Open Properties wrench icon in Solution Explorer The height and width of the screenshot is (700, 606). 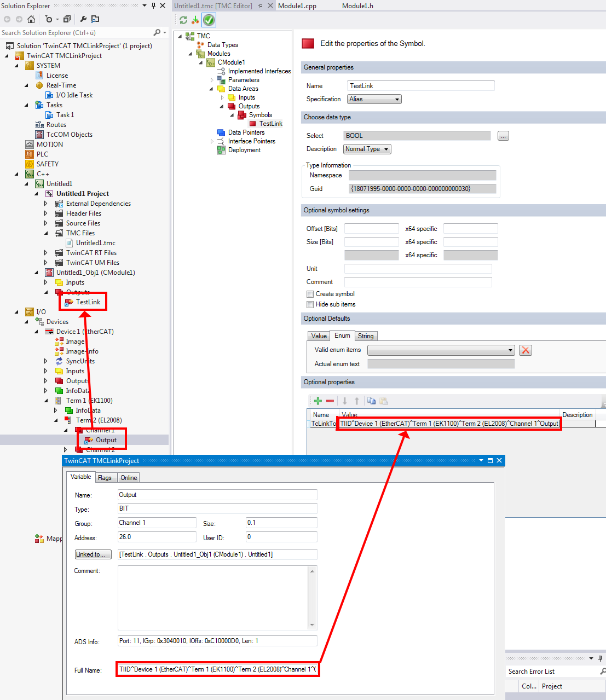(84, 19)
